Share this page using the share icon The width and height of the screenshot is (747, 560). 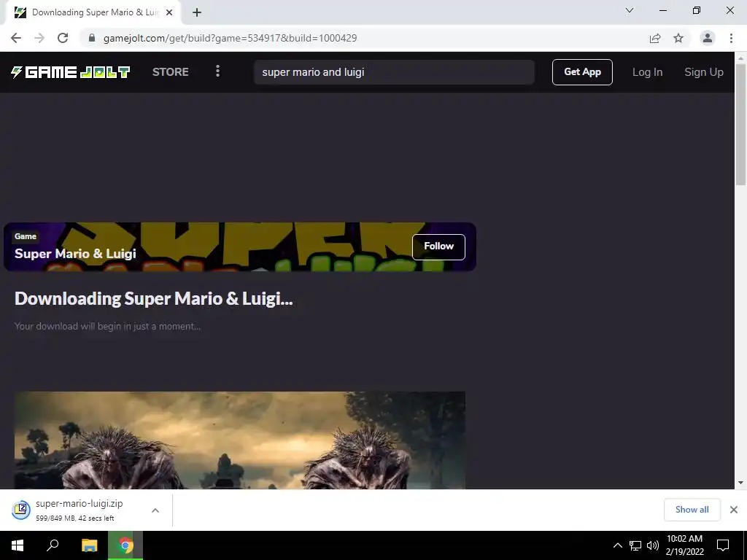(x=655, y=38)
